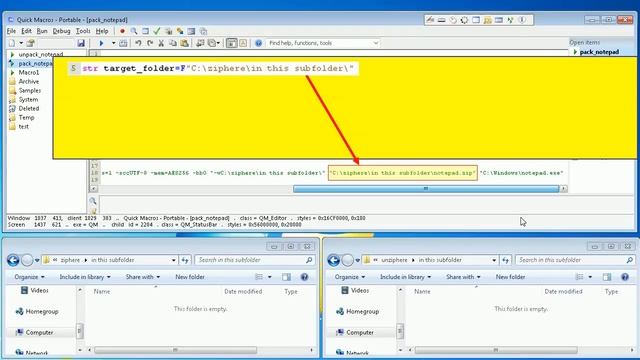Click the Cut scissors icon
The height and width of the screenshot is (360, 640).
pos(161,43)
